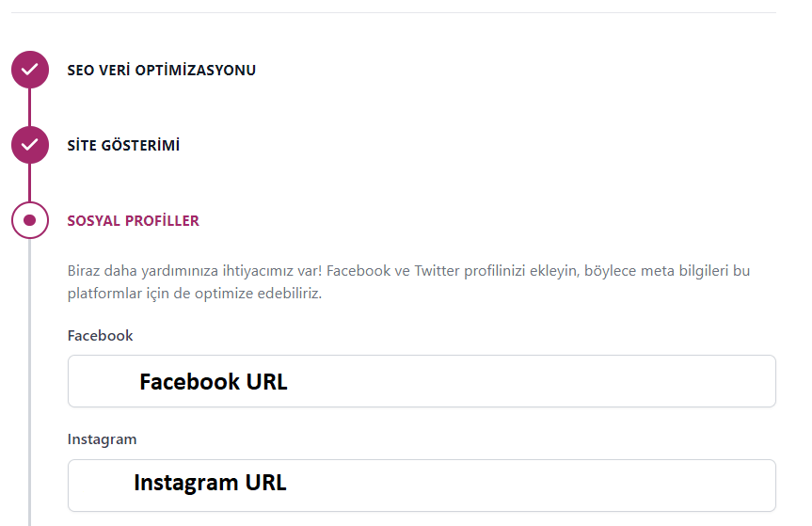
Task: Expand the Site Gösterimi step title
Action: [123, 146]
